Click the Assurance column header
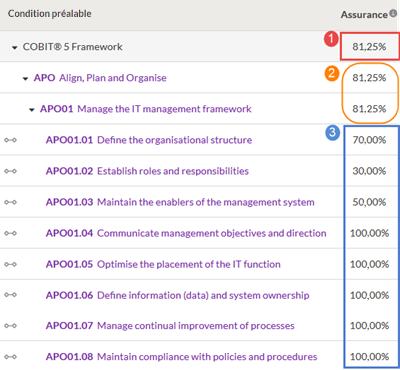 [x=364, y=15]
